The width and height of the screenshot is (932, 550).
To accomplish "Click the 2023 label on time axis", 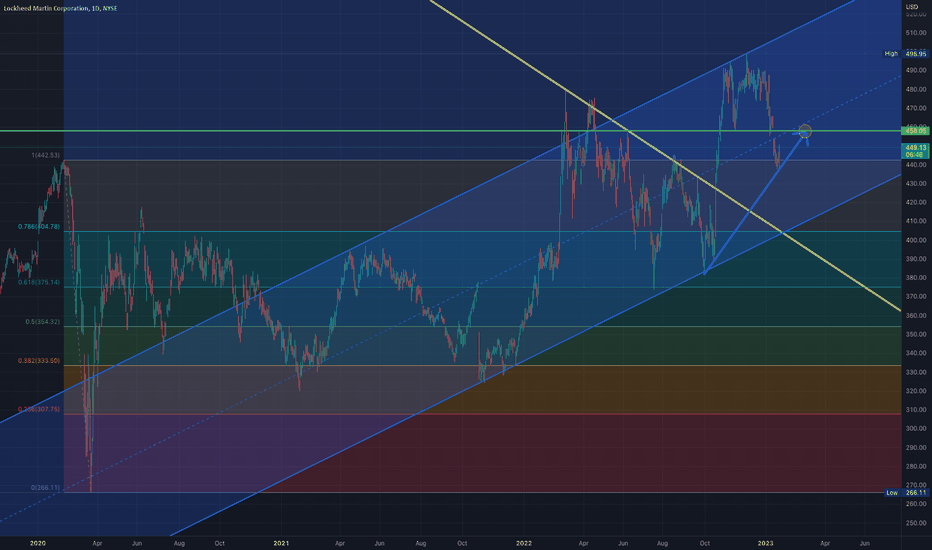I will click(766, 543).
